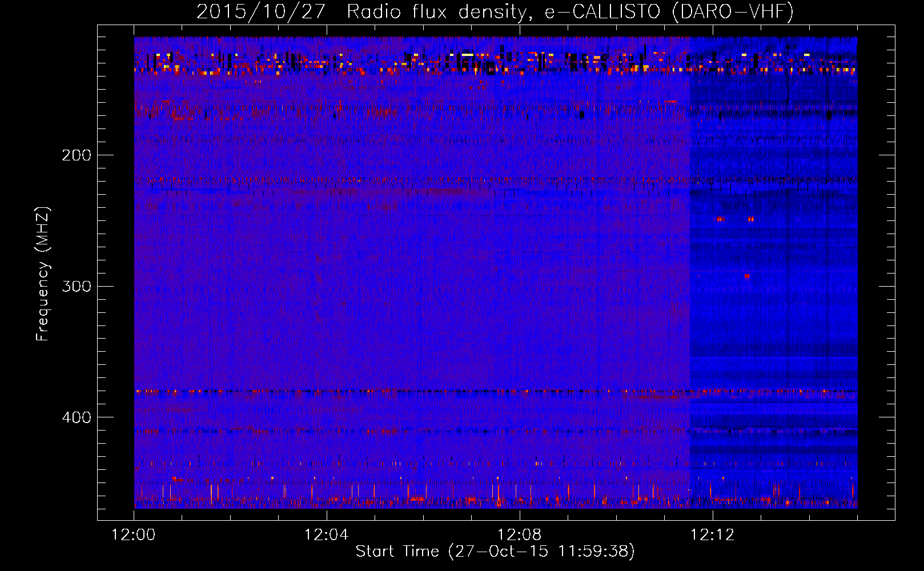This screenshot has height=571, width=924.
Task: Click the '400' frequency axis label
Action: [x=77, y=417]
